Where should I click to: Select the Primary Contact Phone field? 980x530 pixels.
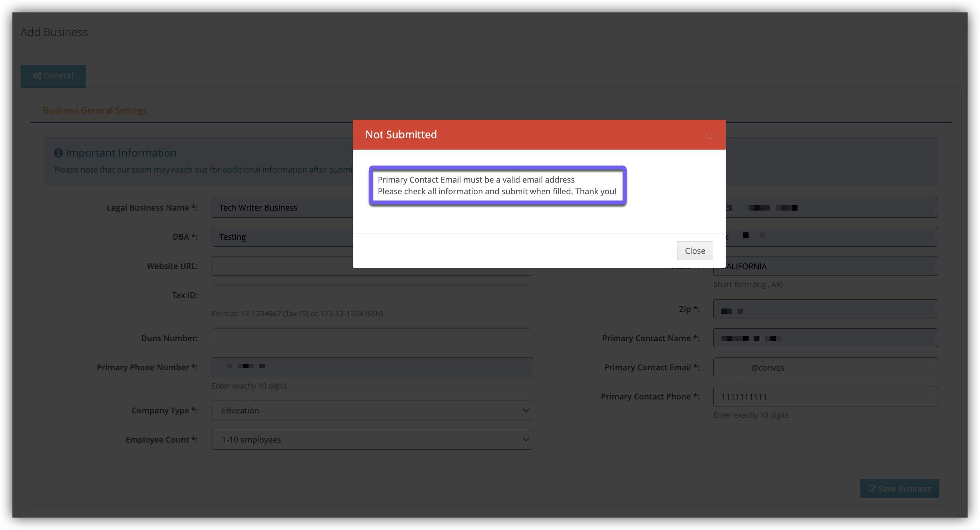coord(825,396)
